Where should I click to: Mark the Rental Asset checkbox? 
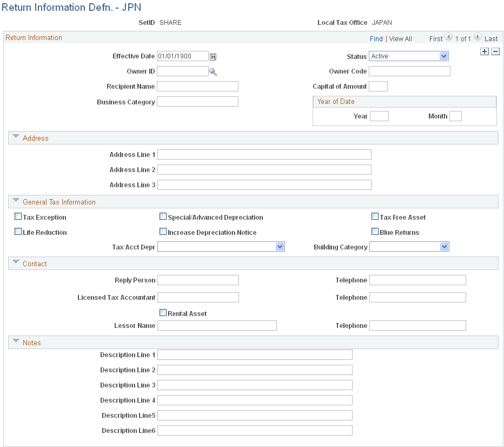pos(163,313)
